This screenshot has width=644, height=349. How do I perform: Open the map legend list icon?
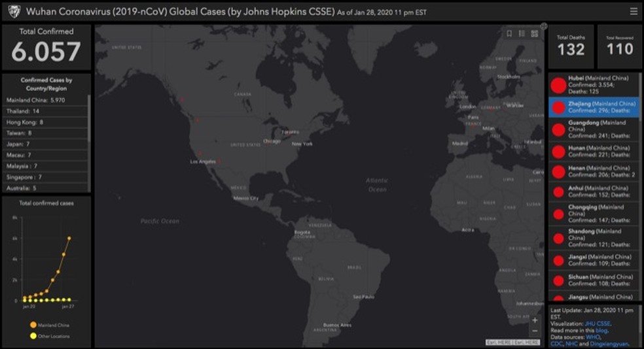[522, 34]
